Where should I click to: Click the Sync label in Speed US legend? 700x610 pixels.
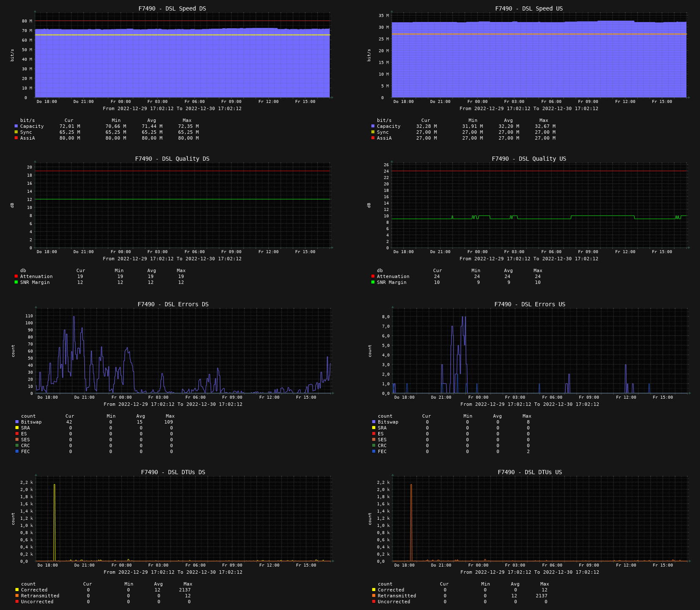pos(383,132)
